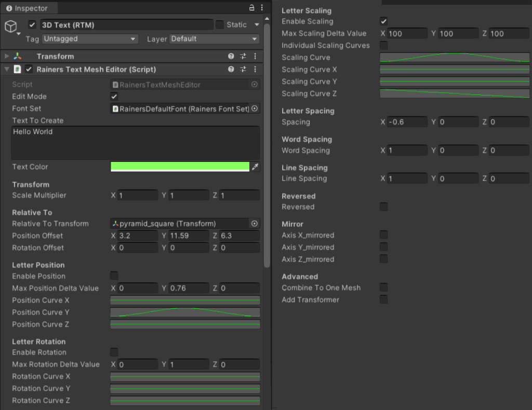Toggle the GameObject active checkbox
Image resolution: width=532 pixels, height=410 pixels.
32,25
